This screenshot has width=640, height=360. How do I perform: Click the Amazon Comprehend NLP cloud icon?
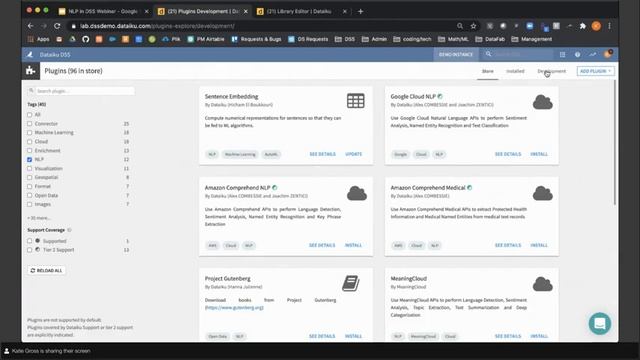pos(357,193)
